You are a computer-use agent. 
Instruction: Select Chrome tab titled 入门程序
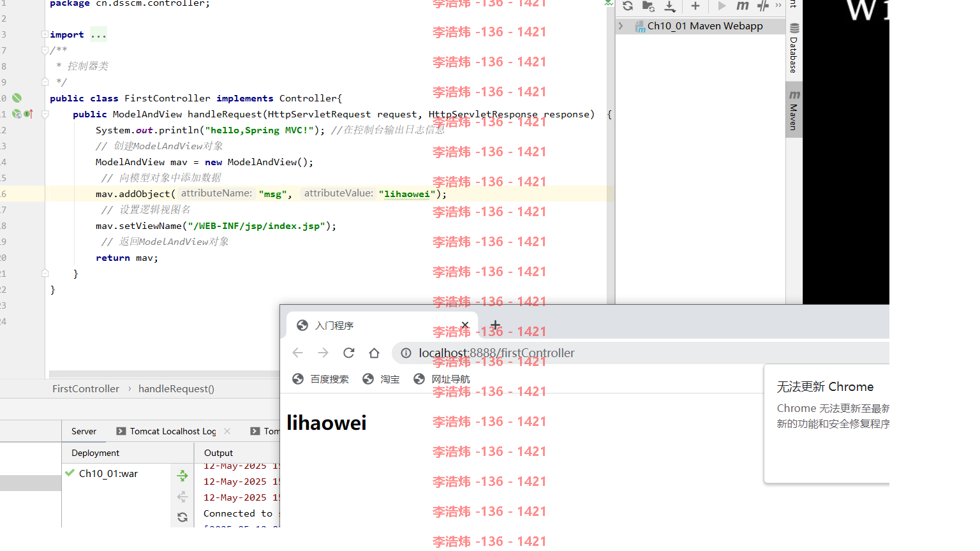(x=382, y=326)
